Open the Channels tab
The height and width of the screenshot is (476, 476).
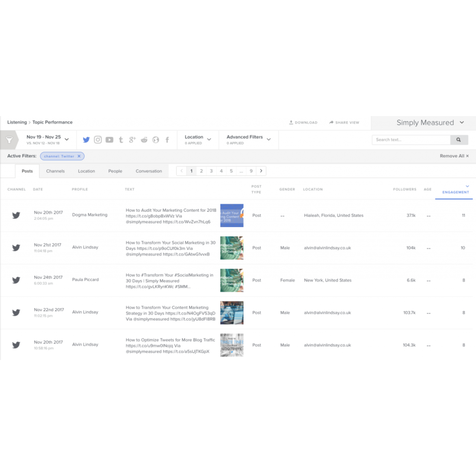click(55, 171)
